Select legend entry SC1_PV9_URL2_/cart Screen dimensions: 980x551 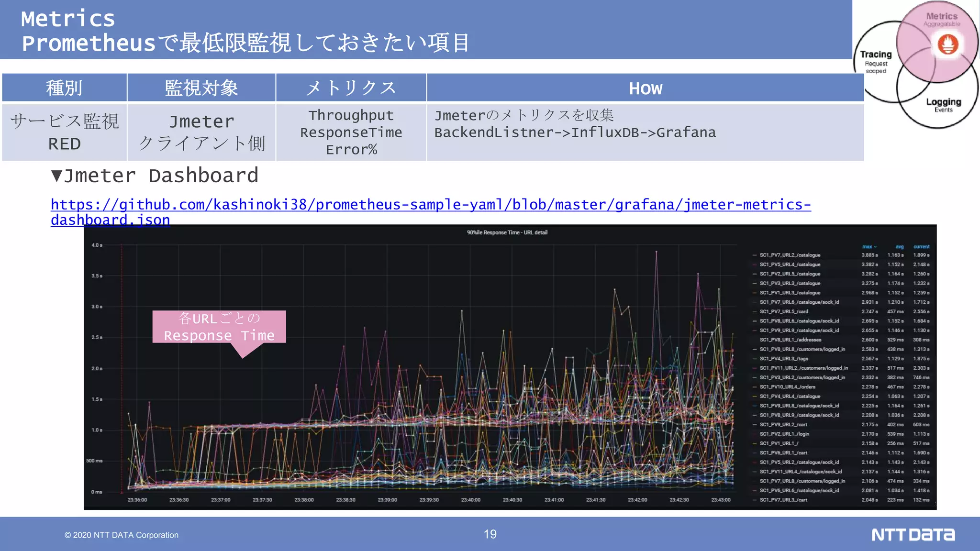pos(783,424)
